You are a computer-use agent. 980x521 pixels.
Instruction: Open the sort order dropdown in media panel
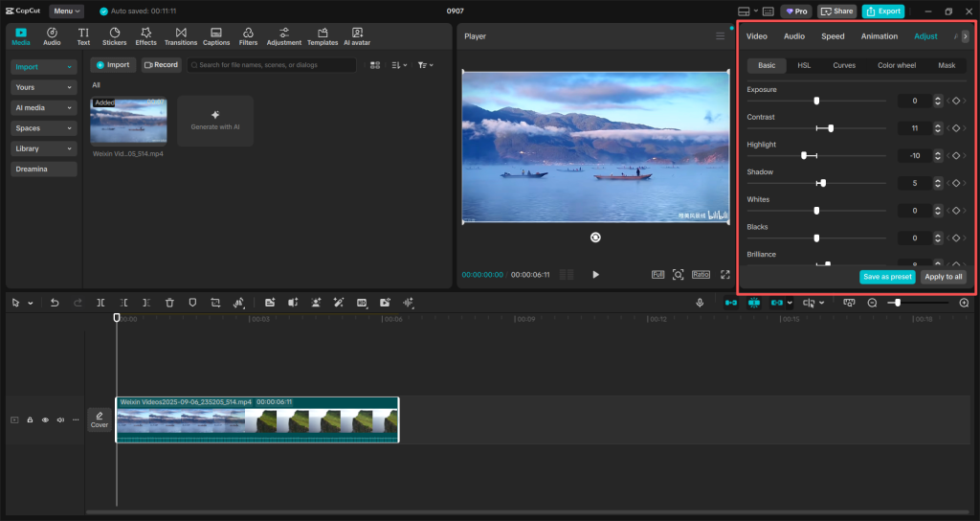coord(399,65)
